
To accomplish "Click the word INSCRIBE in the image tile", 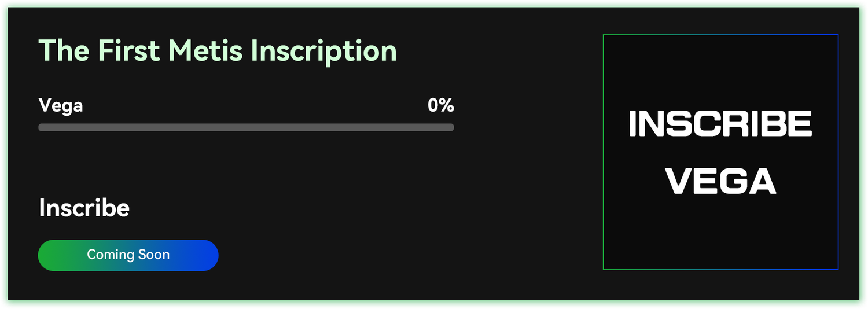I will [x=720, y=124].
